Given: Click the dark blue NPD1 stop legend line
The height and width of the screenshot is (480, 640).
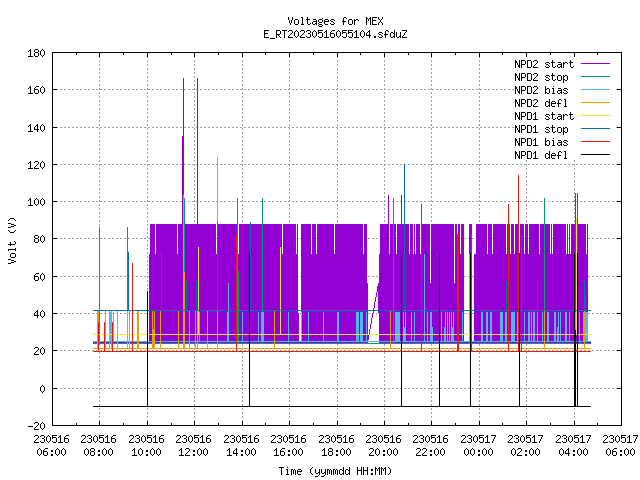Looking at the screenshot, I should point(595,129).
